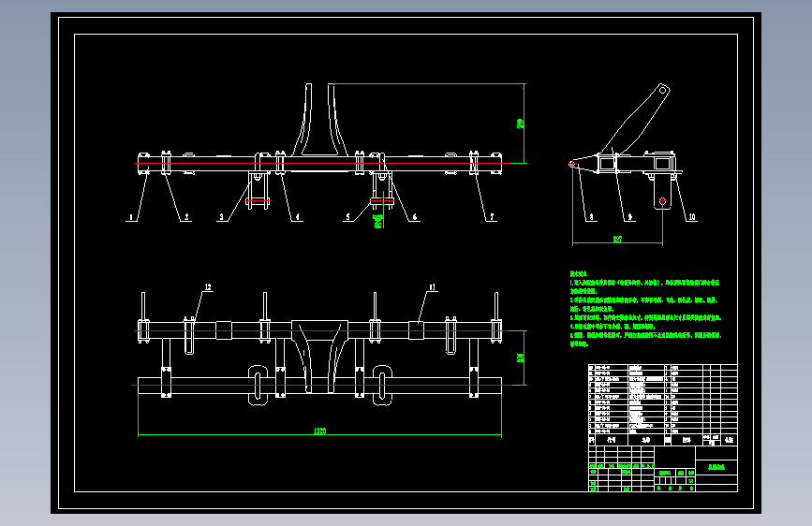Select part callout number 9 in side view
The height and width of the screenshot is (526, 812).
coord(629,217)
